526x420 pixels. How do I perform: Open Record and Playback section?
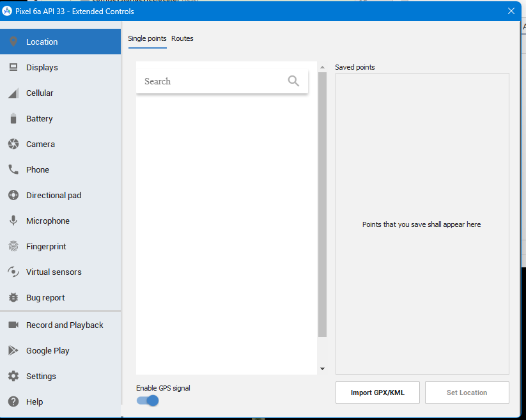pos(64,325)
